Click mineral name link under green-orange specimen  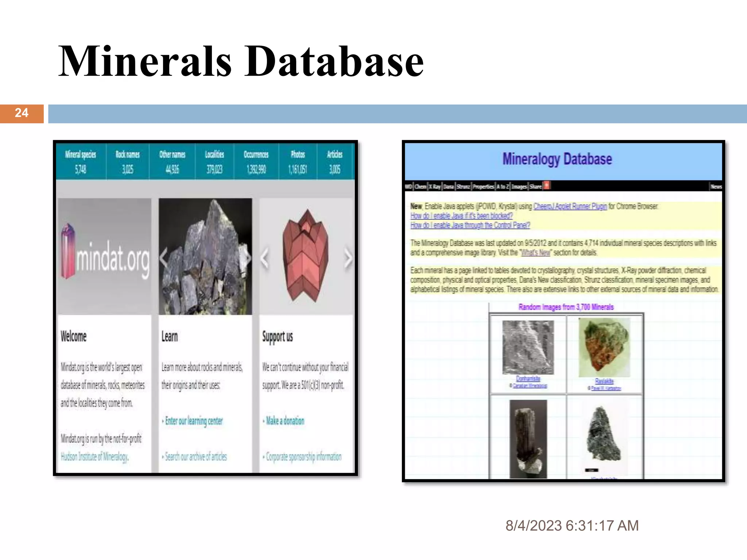(604, 381)
